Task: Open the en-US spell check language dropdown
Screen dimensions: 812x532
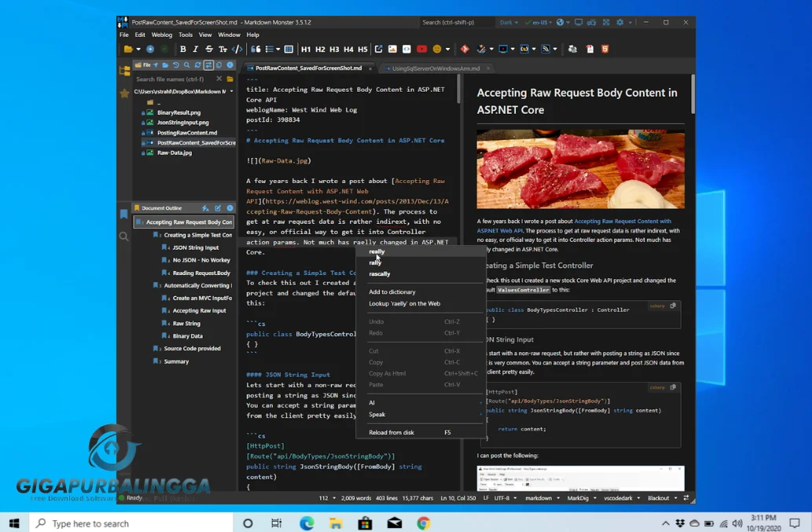Action: pos(538,22)
